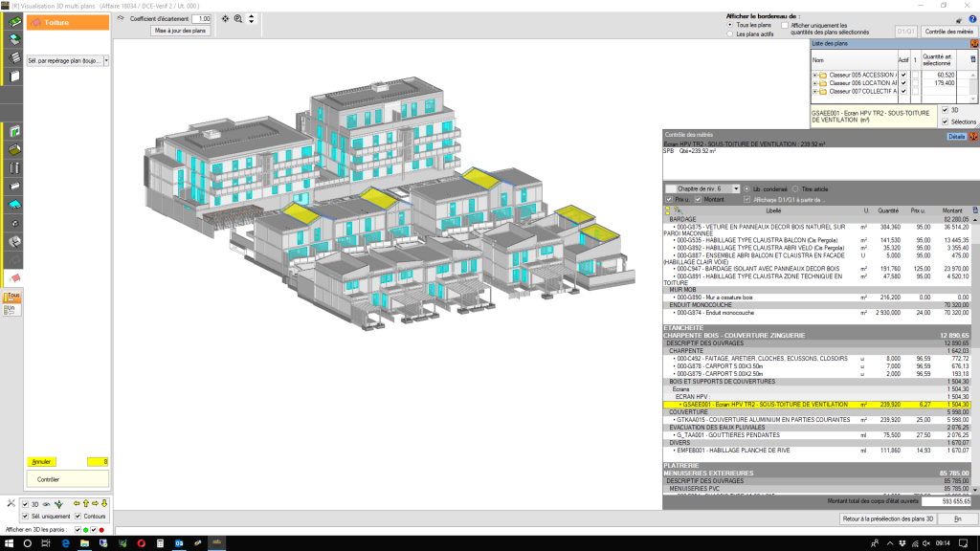
Task: Click the pan move arrows icon
Action: pos(225,19)
